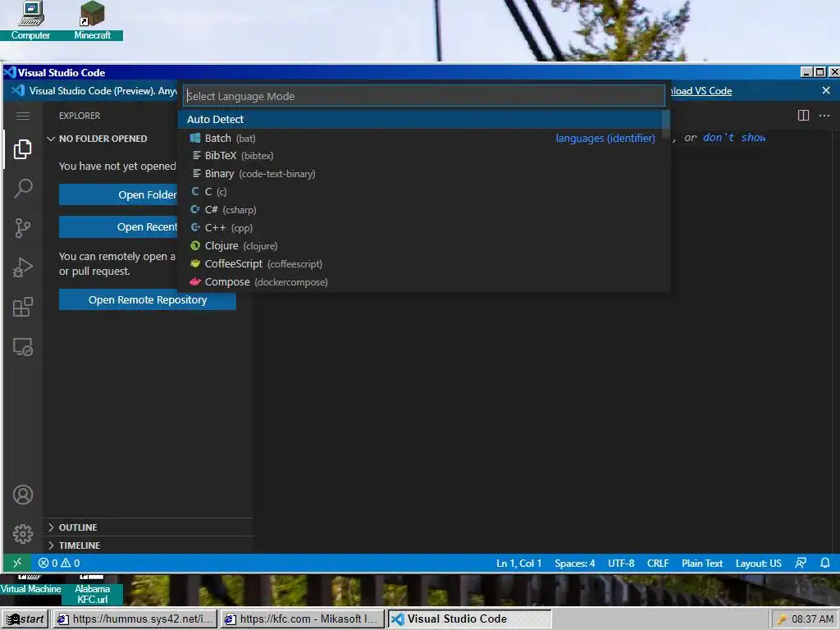This screenshot has height=630, width=840.
Task: Open the Remote Explorer icon
Action: point(22,347)
